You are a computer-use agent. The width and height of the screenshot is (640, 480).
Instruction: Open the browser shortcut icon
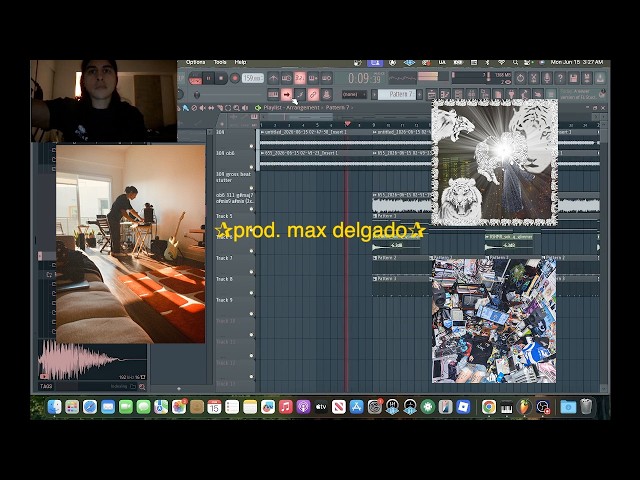485,95
